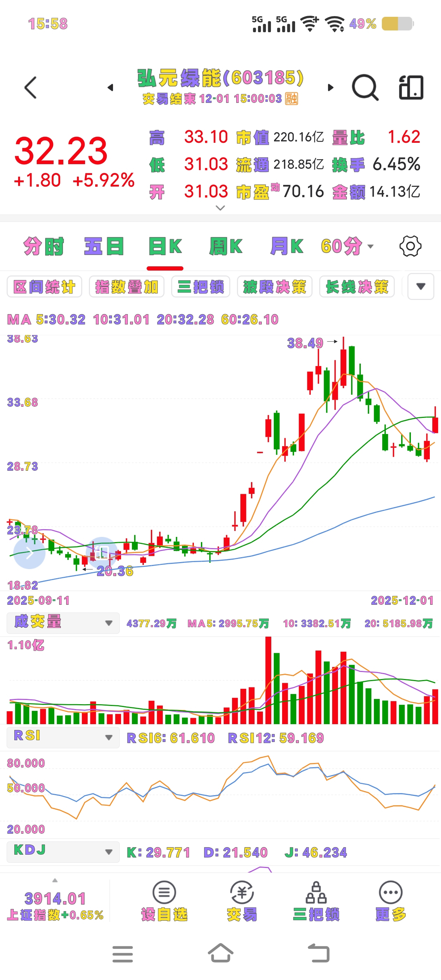Open Android recent apps menu button
441x980 pixels.
pos(122,953)
